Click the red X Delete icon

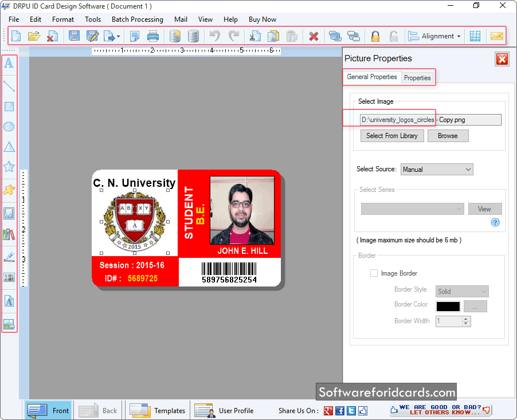[x=314, y=36]
